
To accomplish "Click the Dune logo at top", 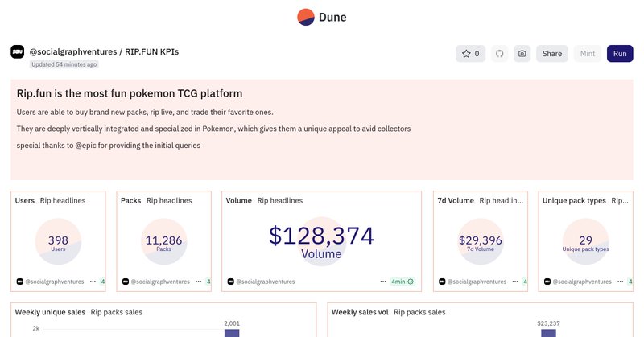I will pos(321,17).
